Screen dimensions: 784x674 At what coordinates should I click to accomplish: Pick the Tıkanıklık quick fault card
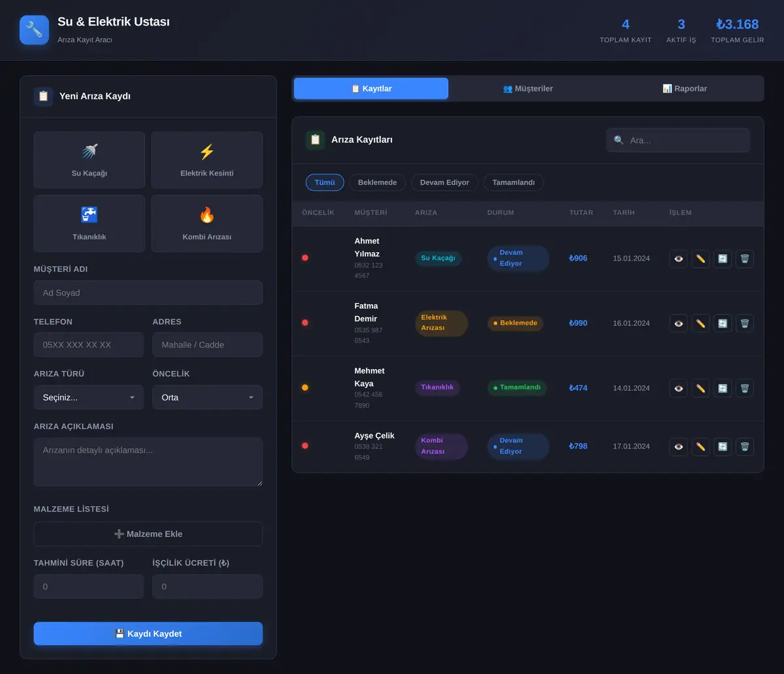90,223
